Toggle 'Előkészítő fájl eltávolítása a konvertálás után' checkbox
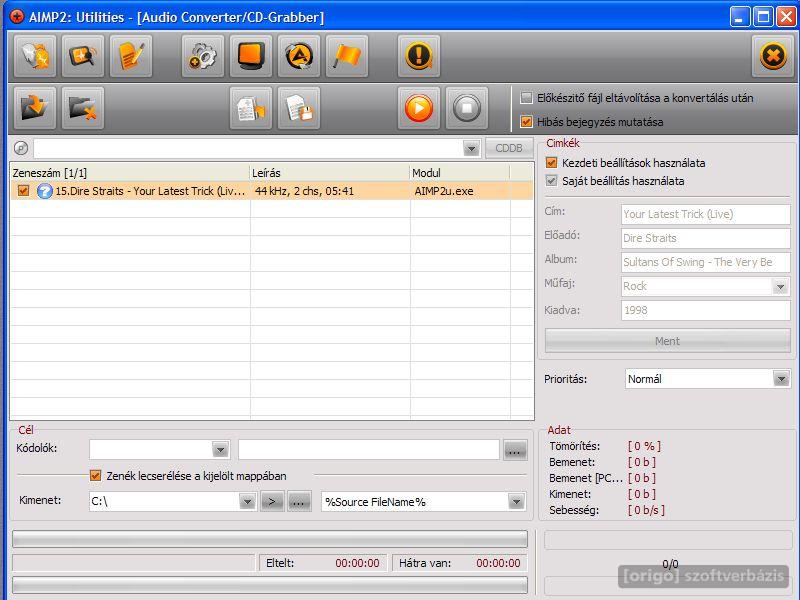This screenshot has width=800, height=600. coord(526,97)
